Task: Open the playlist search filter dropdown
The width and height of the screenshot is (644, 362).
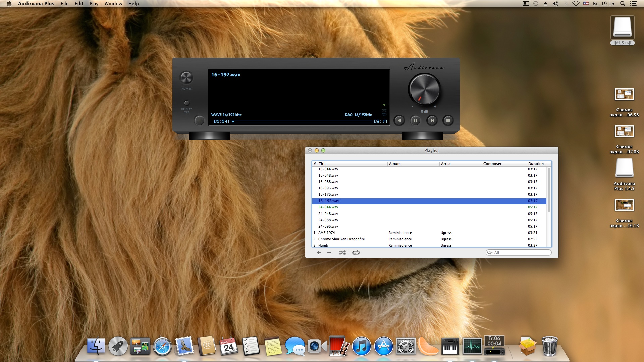Action: pos(490,253)
